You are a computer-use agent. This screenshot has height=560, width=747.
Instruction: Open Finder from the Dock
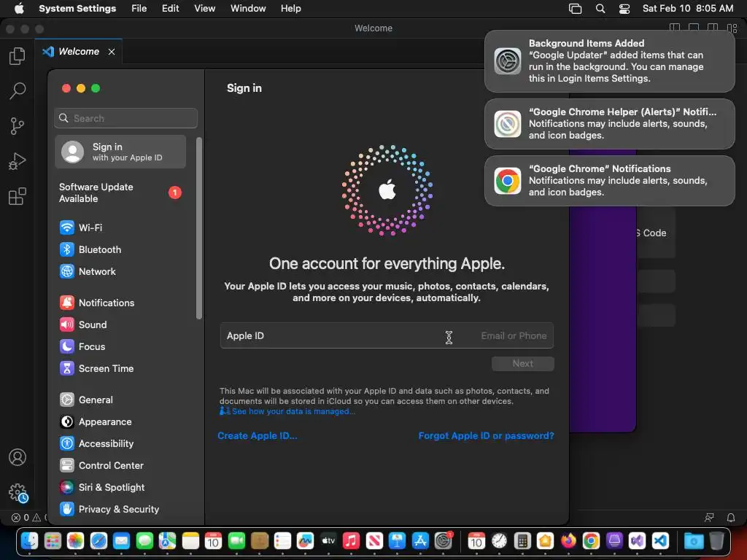[x=29, y=541]
